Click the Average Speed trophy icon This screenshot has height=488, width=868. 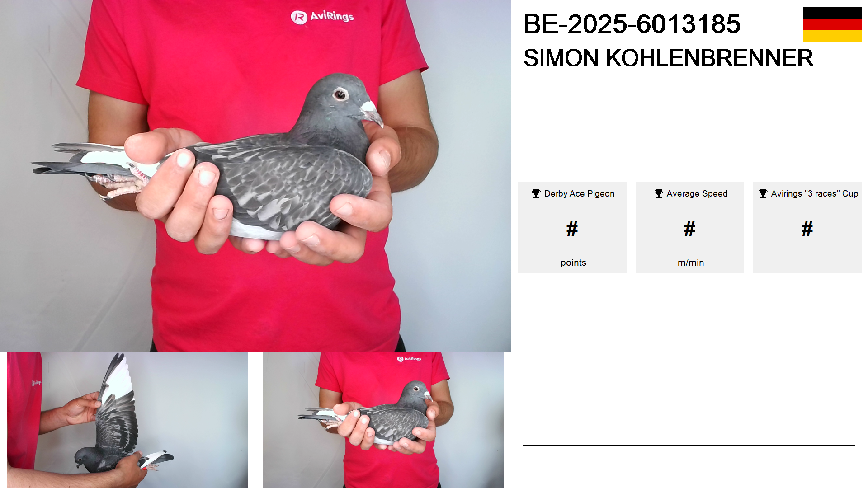point(659,193)
